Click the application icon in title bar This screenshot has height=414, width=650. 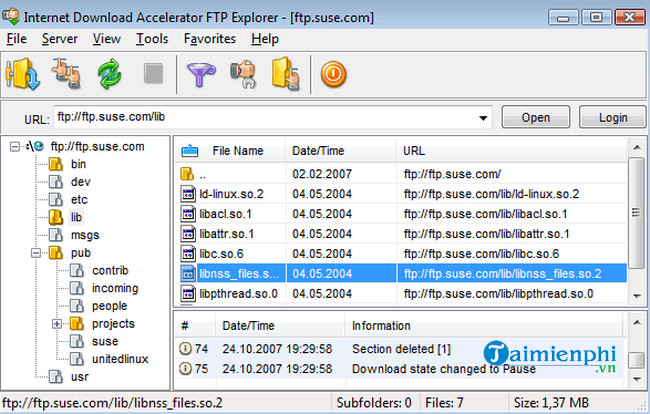click(x=11, y=17)
